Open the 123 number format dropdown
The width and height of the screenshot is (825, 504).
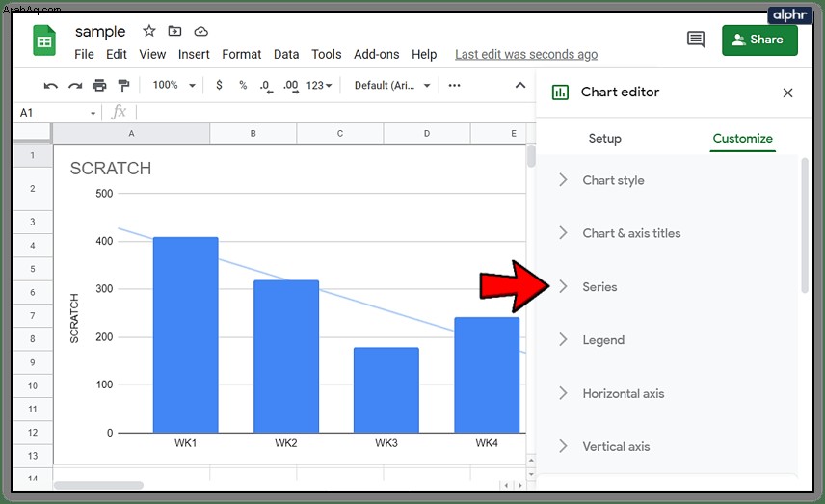tap(319, 85)
